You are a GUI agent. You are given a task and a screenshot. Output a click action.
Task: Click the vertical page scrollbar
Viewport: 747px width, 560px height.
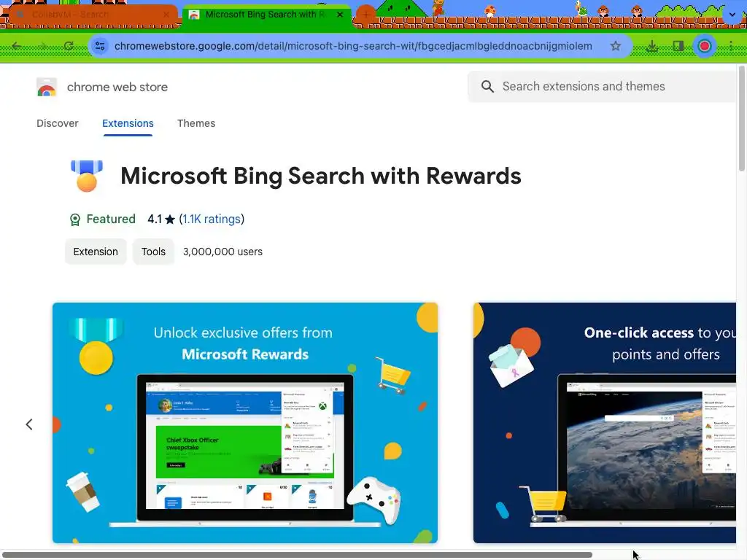[742, 119]
